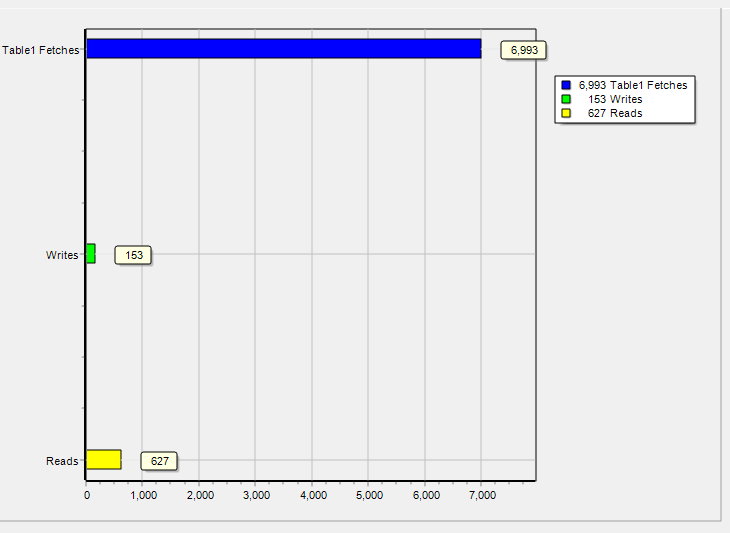Click the blue Table1 Fetches bar

(x=284, y=48)
